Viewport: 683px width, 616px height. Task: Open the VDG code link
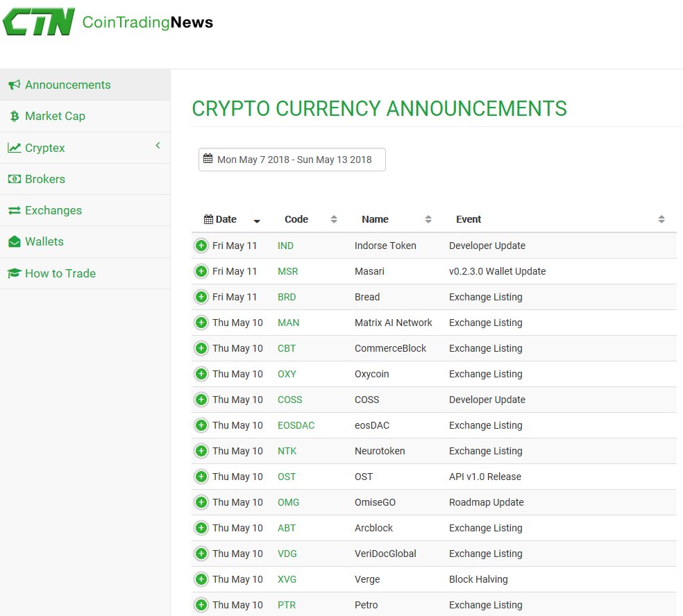click(x=287, y=554)
